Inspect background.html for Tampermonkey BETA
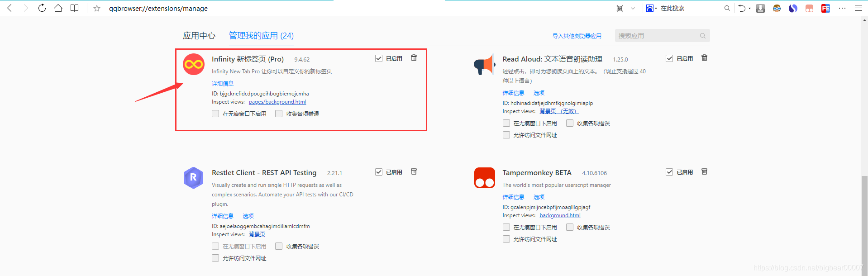The height and width of the screenshot is (276, 868). [x=560, y=215]
